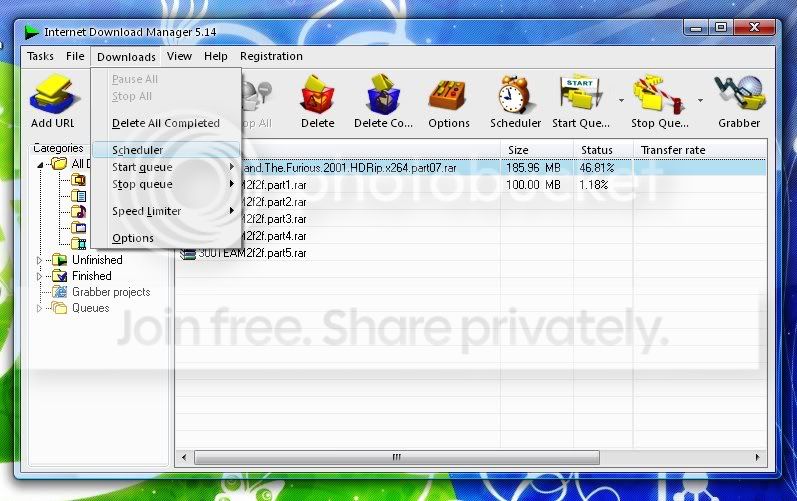The image size is (797, 501).
Task: Open the View menu
Action: click(179, 56)
